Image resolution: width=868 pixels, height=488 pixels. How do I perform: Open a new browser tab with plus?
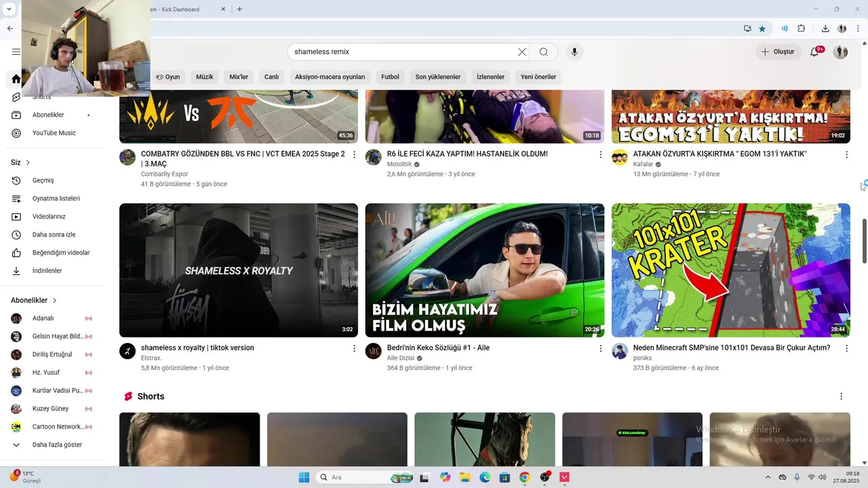tap(239, 9)
